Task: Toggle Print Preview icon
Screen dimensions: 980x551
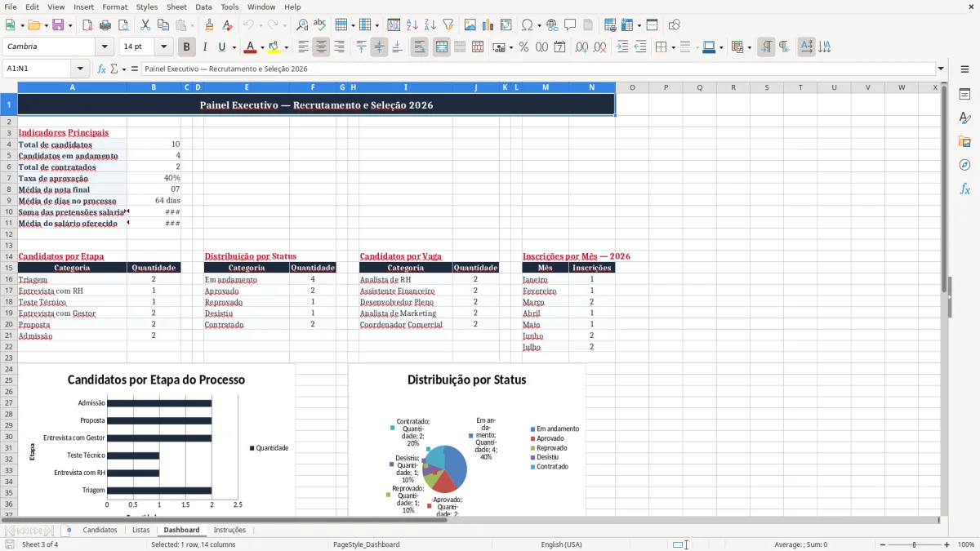Action: pyautogui.click(x=122, y=25)
